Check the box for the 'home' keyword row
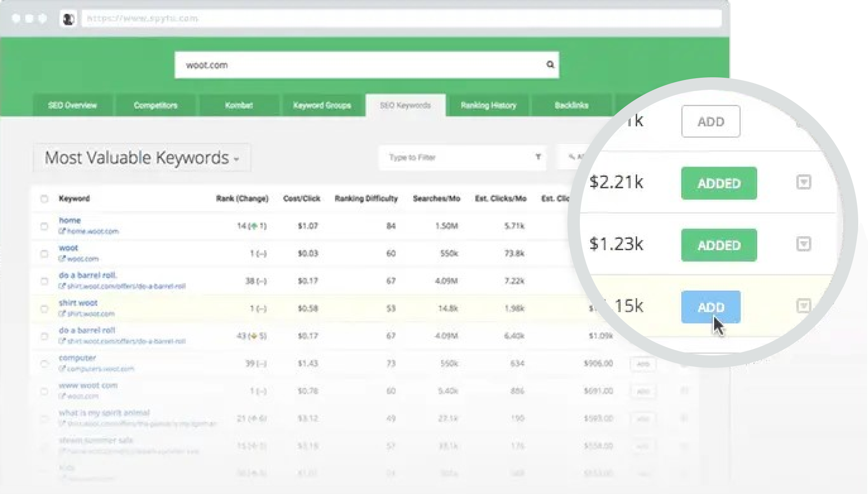The width and height of the screenshot is (868, 494). point(44,226)
